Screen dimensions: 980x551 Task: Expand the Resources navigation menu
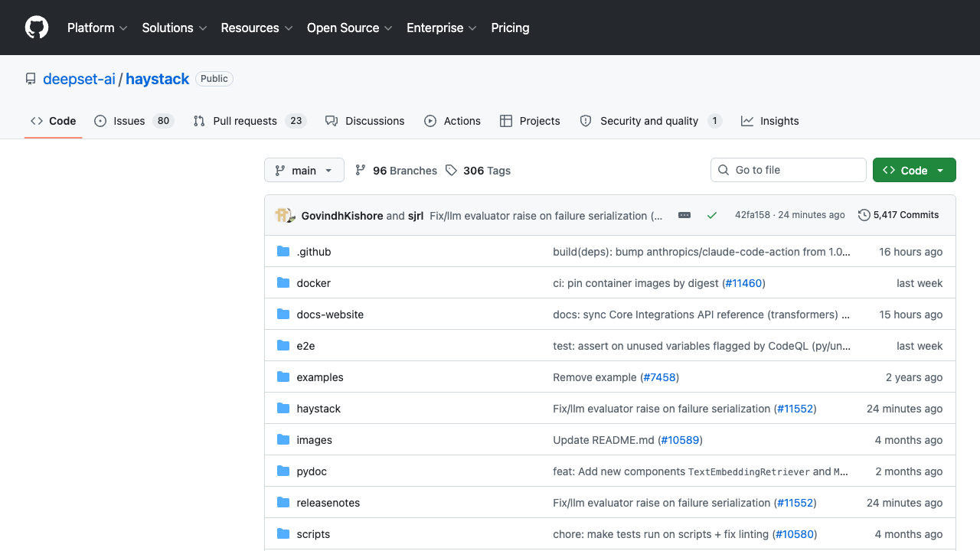[x=257, y=28]
